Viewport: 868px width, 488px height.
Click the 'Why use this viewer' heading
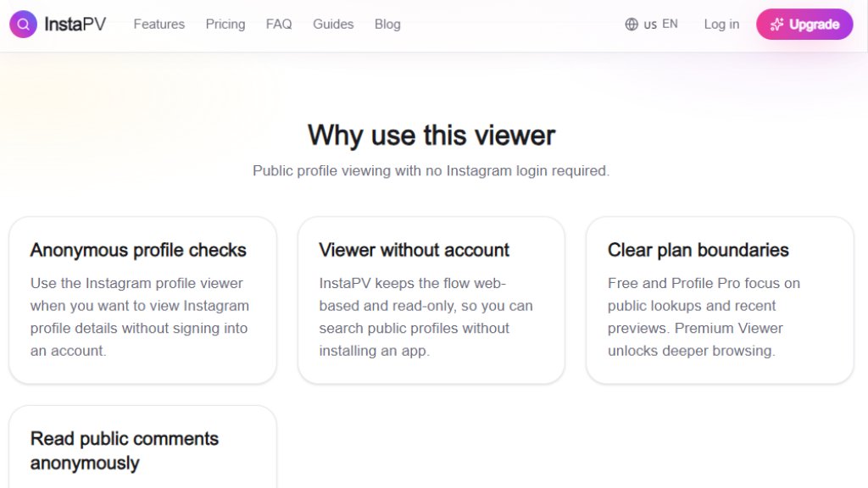tap(431, 135)
